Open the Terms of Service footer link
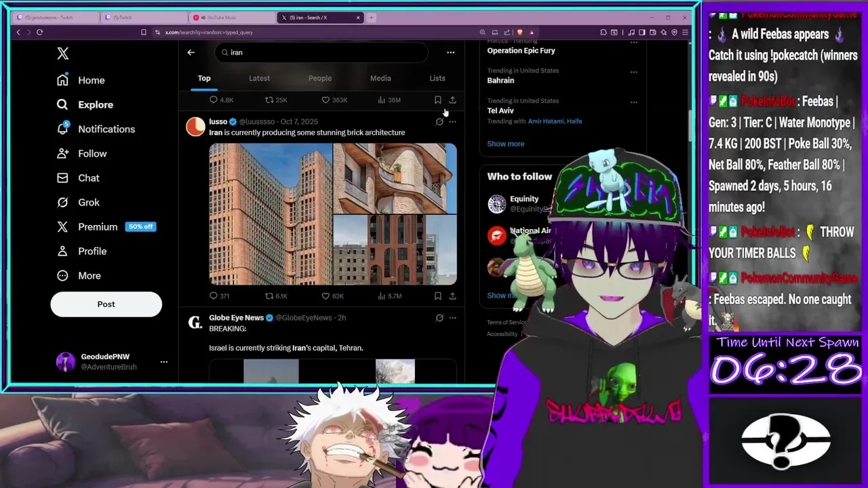This screenshot has width=868, height=488. tap(507, 323)
